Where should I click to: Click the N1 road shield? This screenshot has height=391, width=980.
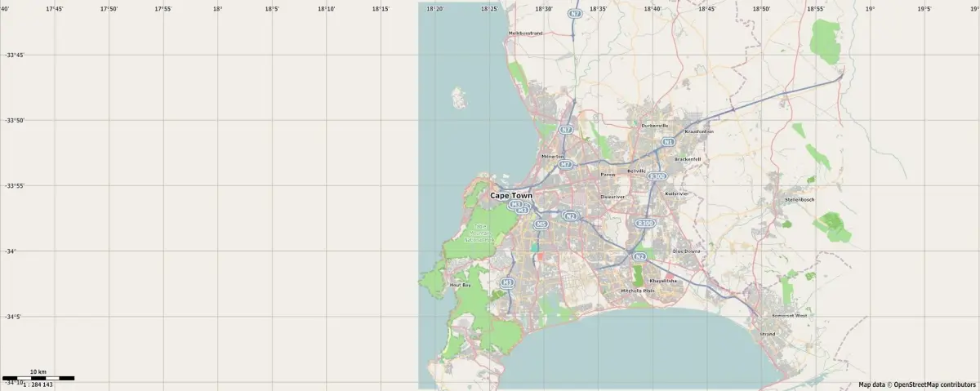pos(669,143)
